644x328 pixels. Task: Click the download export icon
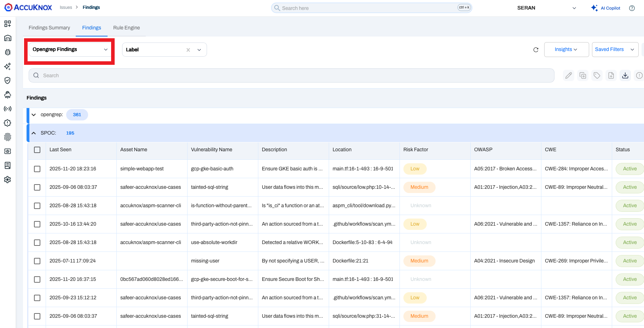[x=625, y=75]
